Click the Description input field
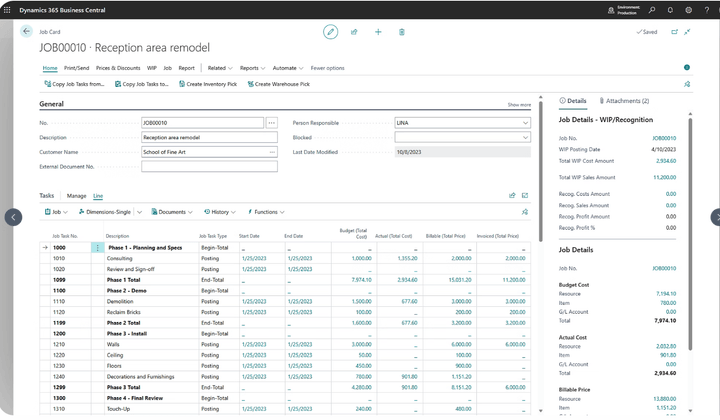 209,137
